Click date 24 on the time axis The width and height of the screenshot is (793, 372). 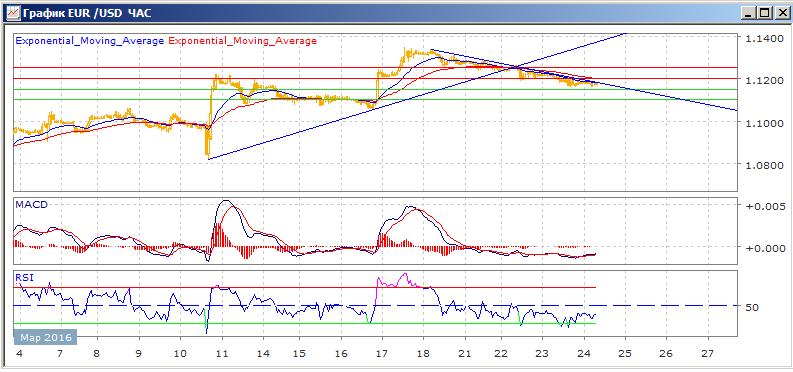click(x=584, y=353)
